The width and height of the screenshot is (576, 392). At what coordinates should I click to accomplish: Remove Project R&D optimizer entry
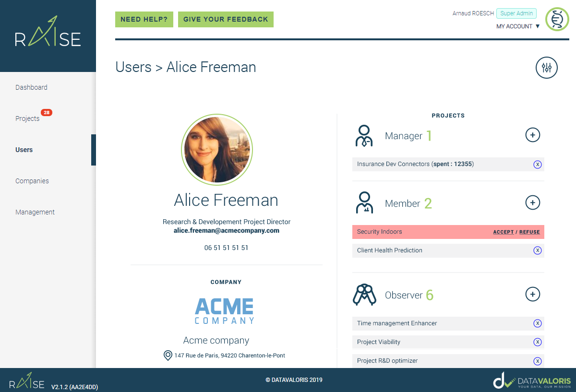click(538, 361)
